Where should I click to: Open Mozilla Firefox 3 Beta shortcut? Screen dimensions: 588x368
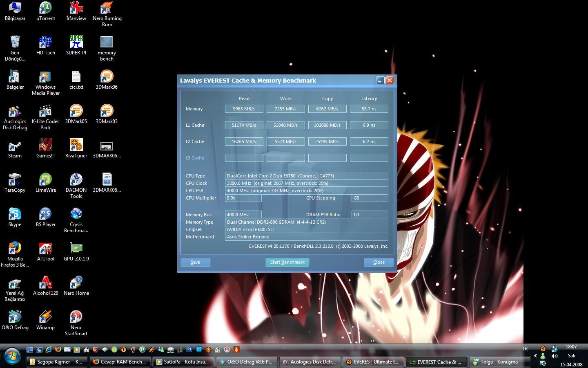[15, 254]
